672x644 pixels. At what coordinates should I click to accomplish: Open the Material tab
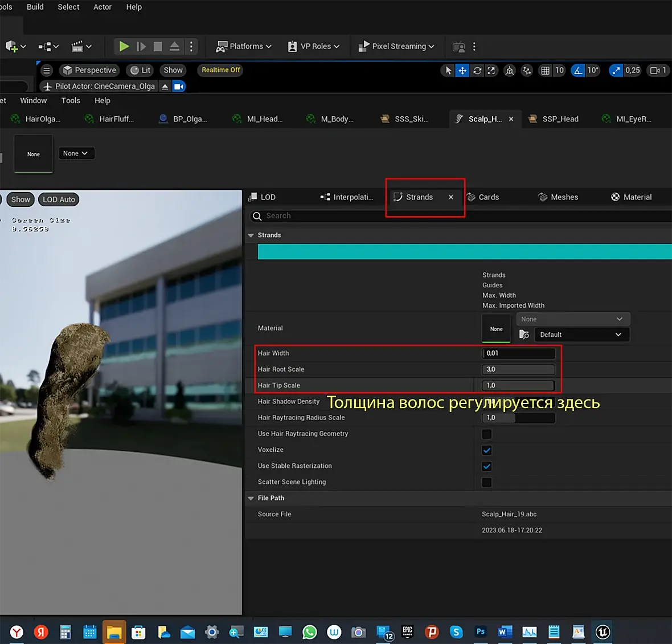click(637, 197)
